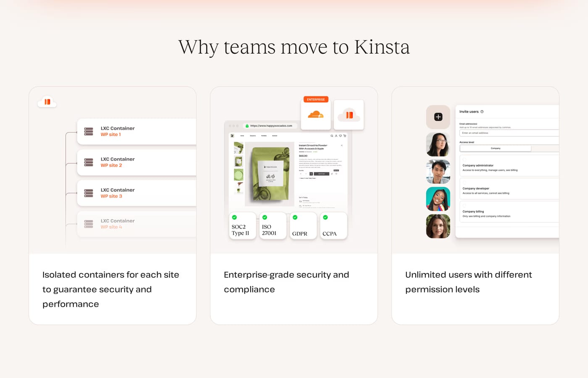Screen dimensions: 588x378
Task: Click the CCPA compliance badge text
Action: click(x=330, y=234)
